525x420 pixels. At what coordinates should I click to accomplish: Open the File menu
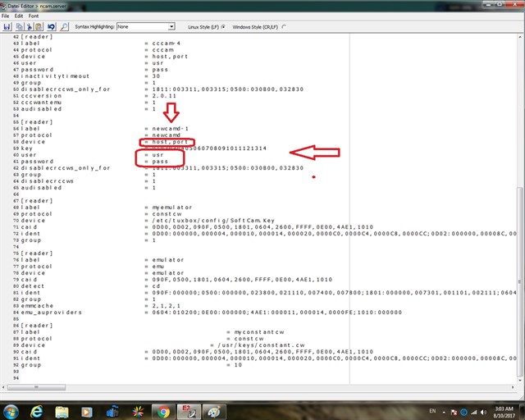(7, 16)
